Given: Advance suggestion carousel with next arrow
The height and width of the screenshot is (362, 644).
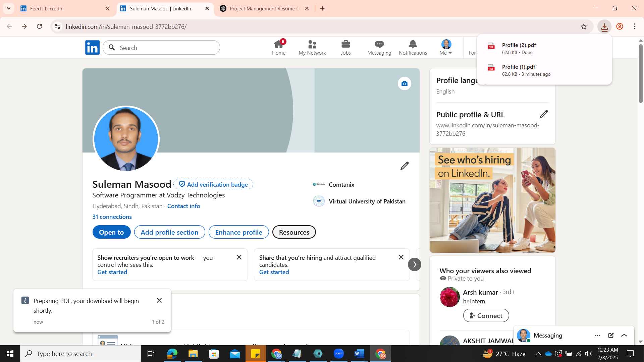Looking at the screenshot, I should (415, 264).
